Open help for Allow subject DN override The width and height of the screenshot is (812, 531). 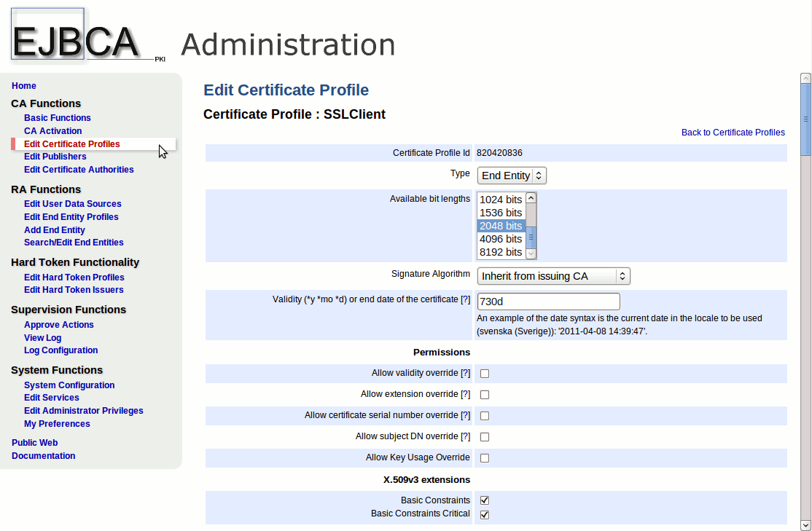point(466,436)
